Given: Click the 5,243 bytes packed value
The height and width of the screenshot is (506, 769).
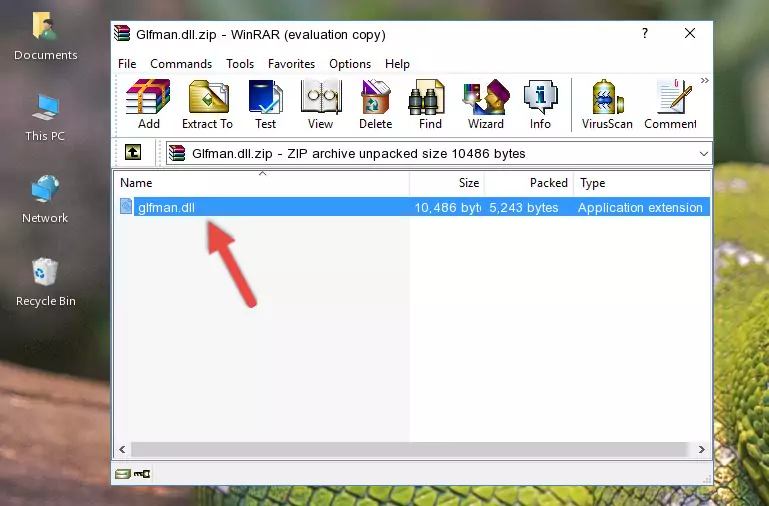Looking at the screenshot, I should [524, 207].
